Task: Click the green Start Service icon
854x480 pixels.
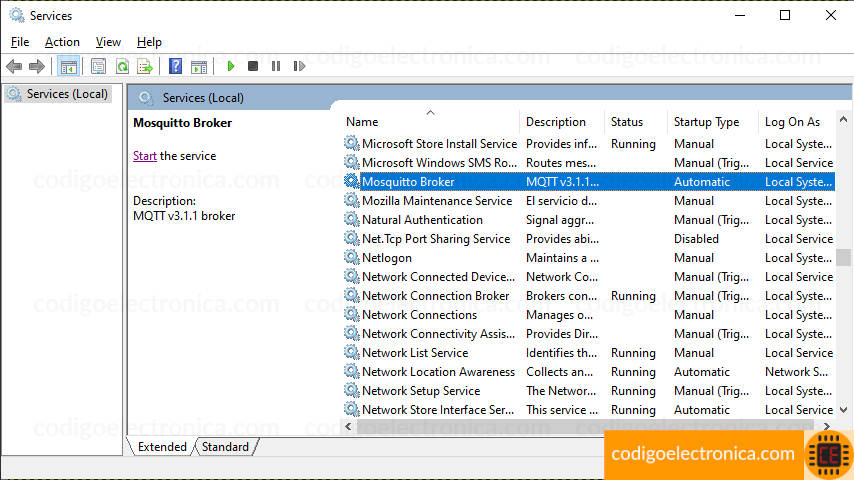Action: point(230,66)
